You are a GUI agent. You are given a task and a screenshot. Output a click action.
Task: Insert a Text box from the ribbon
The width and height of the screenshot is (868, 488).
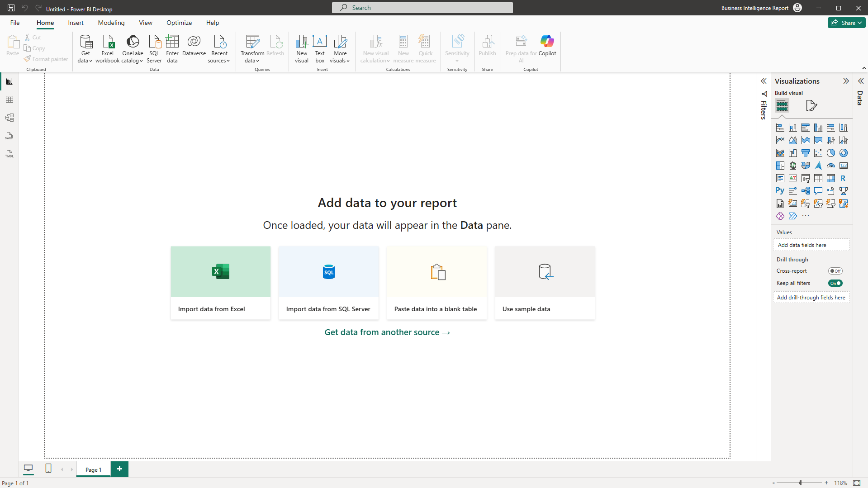coord(320,48)
